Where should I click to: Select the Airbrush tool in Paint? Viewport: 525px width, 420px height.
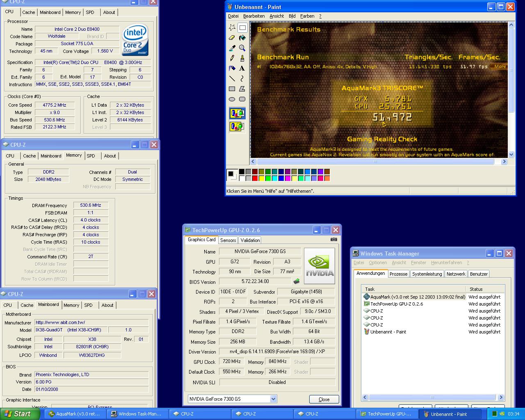click(x=232, y=68)
